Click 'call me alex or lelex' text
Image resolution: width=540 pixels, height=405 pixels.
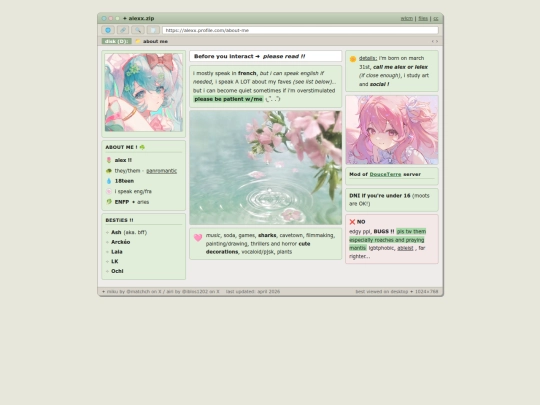click(400, 67)
